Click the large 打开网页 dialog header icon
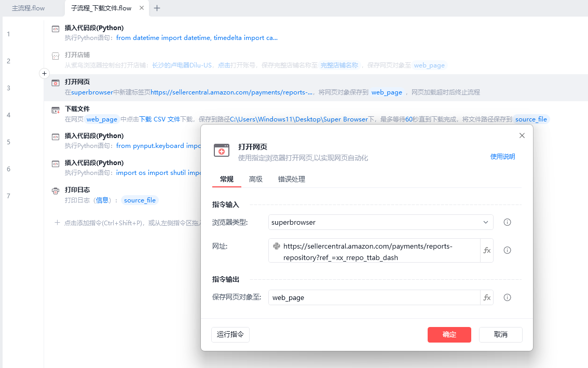588x368 pixels. [x=222, y=150]
